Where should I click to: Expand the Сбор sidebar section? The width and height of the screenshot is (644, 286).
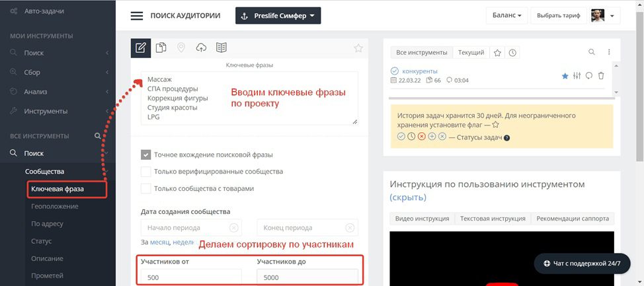tap(58, 72)
